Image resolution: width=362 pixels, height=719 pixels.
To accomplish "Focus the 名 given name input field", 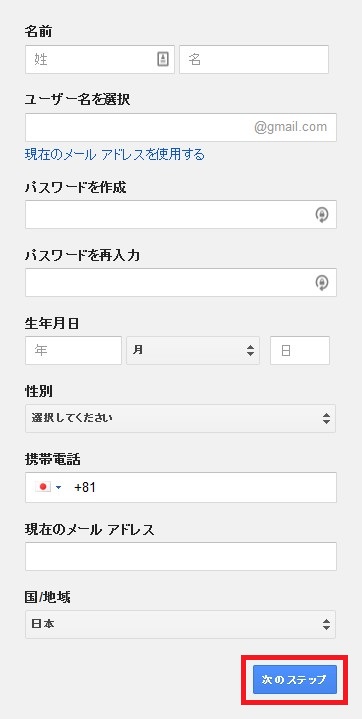I will tap(254, 59).
